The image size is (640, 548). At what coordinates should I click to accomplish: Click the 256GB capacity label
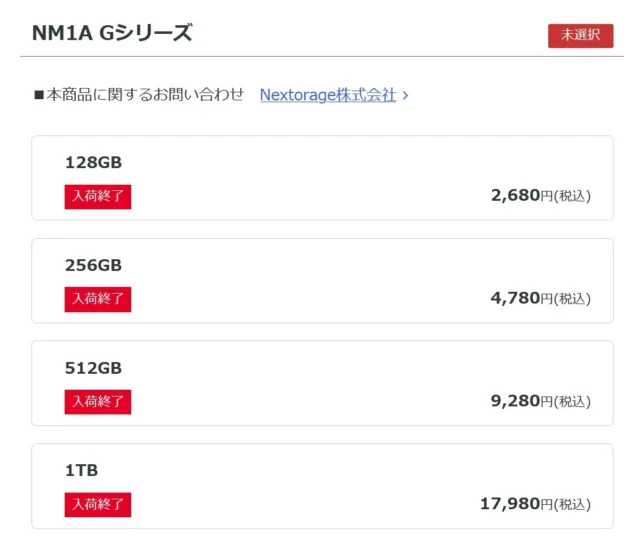tap(93, 265)
